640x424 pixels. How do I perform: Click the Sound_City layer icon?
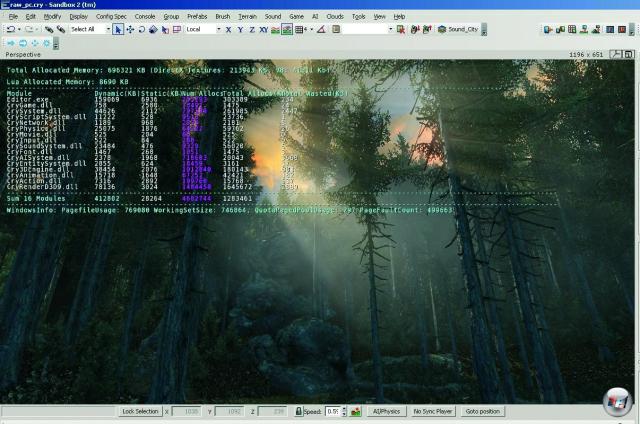tap(442, 29)
